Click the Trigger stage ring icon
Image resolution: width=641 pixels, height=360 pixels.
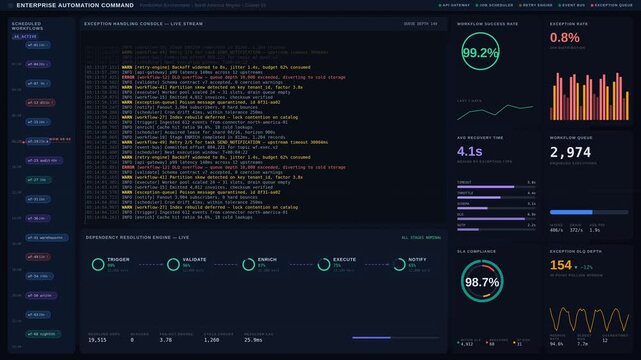pyautogui.click(x=98, y=264)
